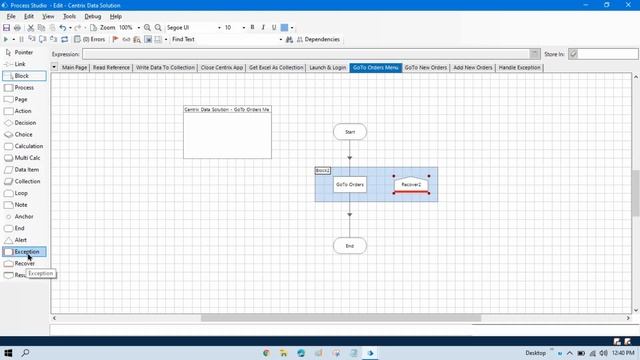Open the font size 10 dropdown

244,28
